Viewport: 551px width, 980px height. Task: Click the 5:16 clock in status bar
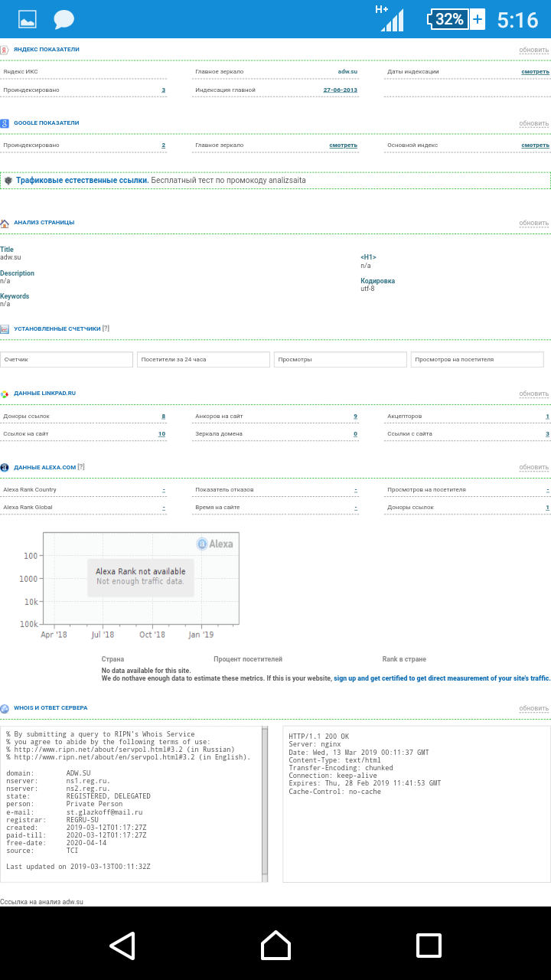[x=518, y=19]
